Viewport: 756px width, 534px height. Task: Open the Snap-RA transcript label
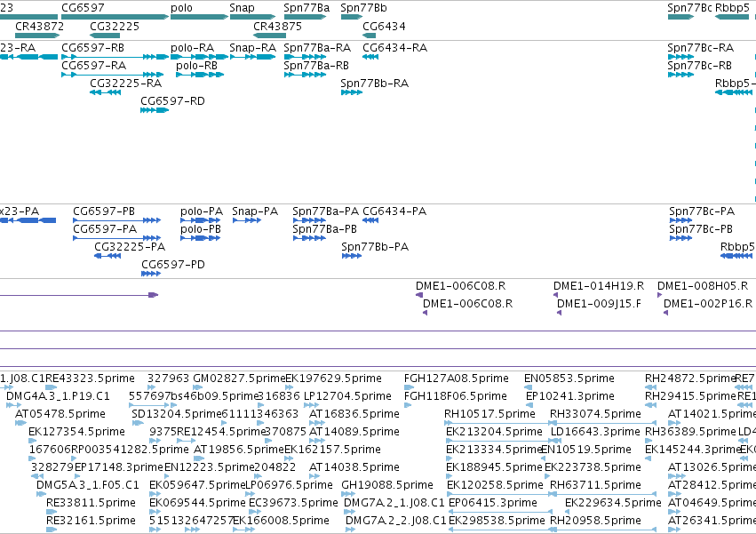[x=253, y=48]
